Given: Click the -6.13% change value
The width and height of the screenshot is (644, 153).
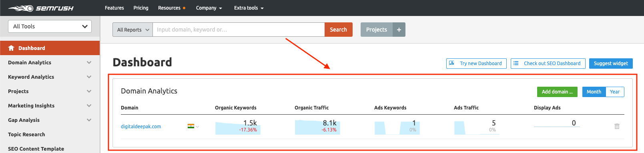Looking at the screenshot, I should coord(329,130).
